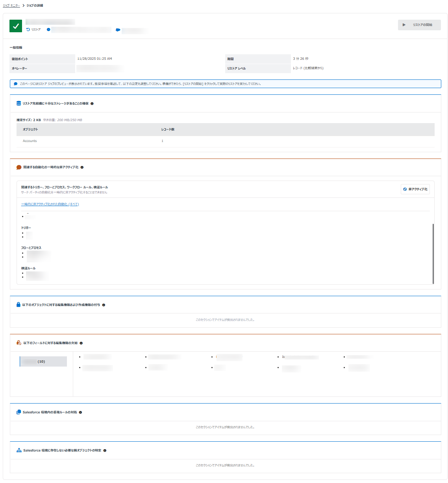Click the duplicate icon beside 重複ルールの対処
The height and width of the screenshot is (483, 448).
19,412
